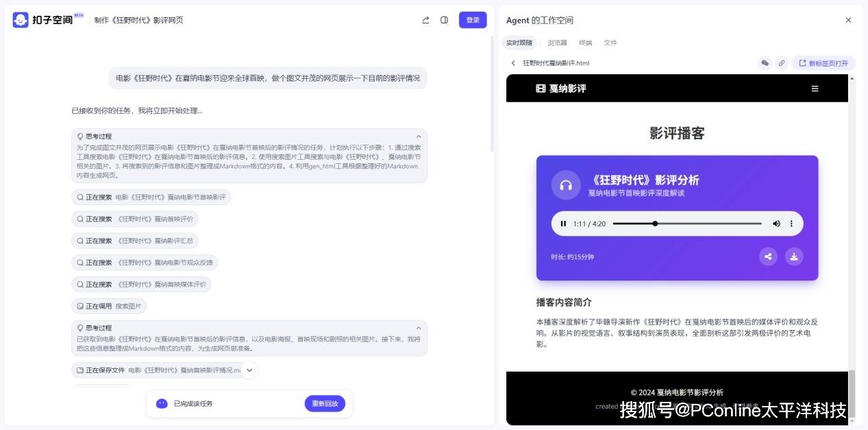The width and height of the screenshot is (868, 430).
Task: Click the share icon in top header
Action: (x=425, y=20)
